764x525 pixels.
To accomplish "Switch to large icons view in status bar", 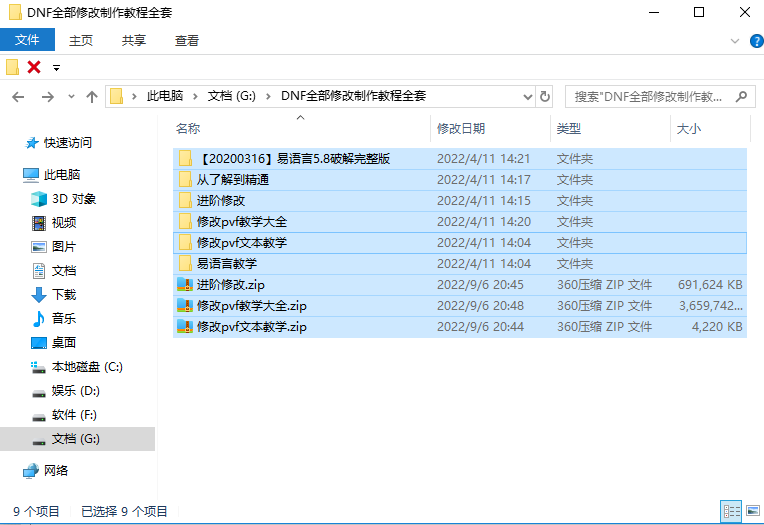I will click(x=753, y=511).
